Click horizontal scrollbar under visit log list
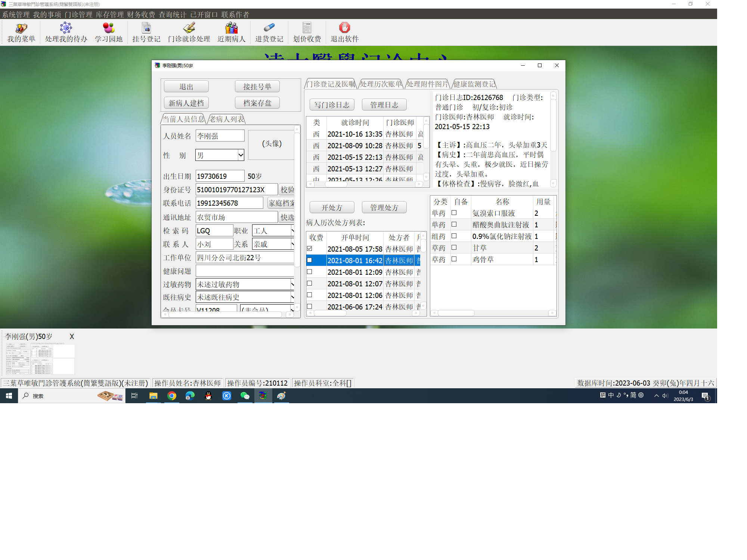 [365, 184]
